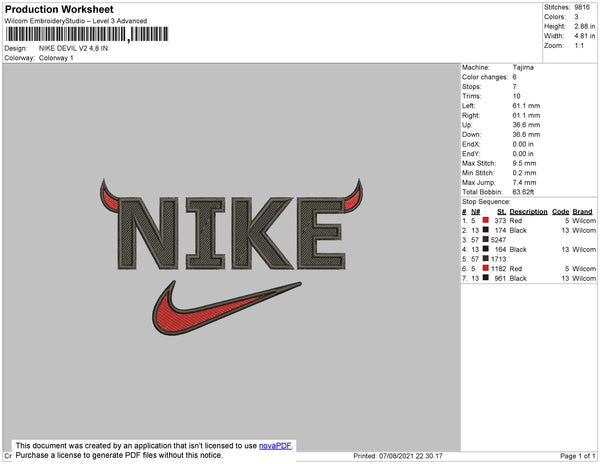Image resolution: width=600 pixels, height=464 pixels.
Task: Click the design name NIKE DEVIL V2
Action: coord(73,48)
